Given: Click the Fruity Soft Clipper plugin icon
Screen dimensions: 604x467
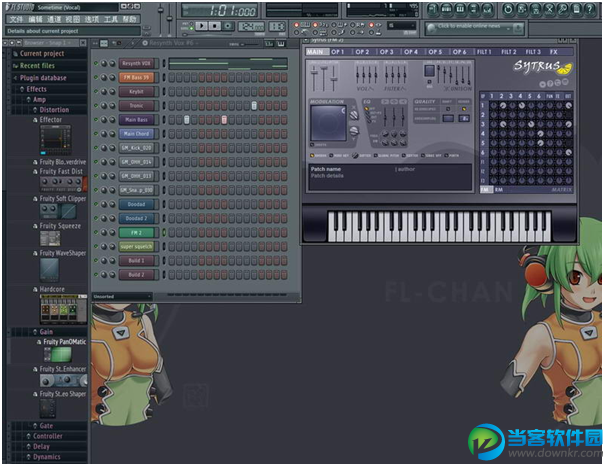Looking at the screenshot, I should coord(58,211).
